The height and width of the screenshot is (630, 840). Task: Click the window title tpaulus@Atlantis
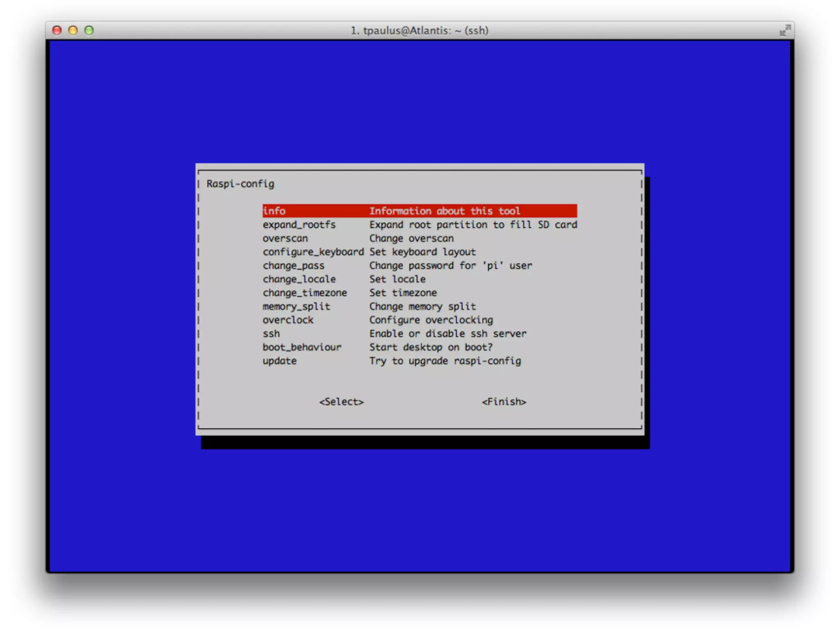click(x=420, y=30)
